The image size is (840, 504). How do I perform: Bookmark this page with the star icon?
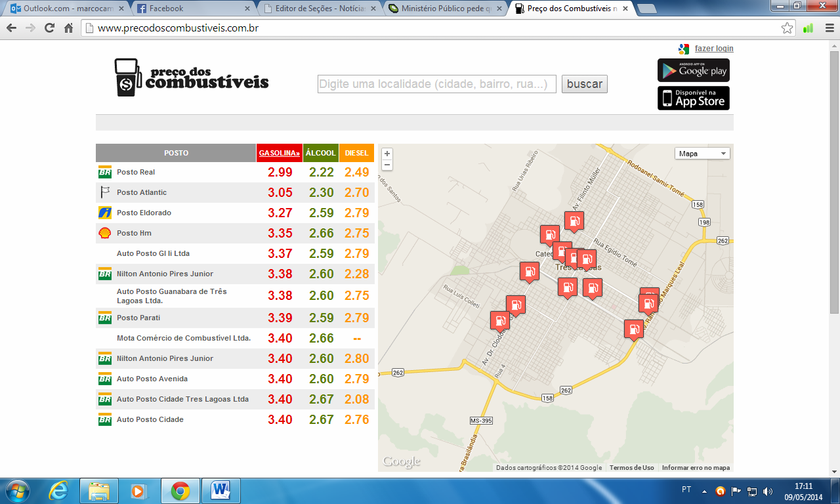click(x=787, y=28)
